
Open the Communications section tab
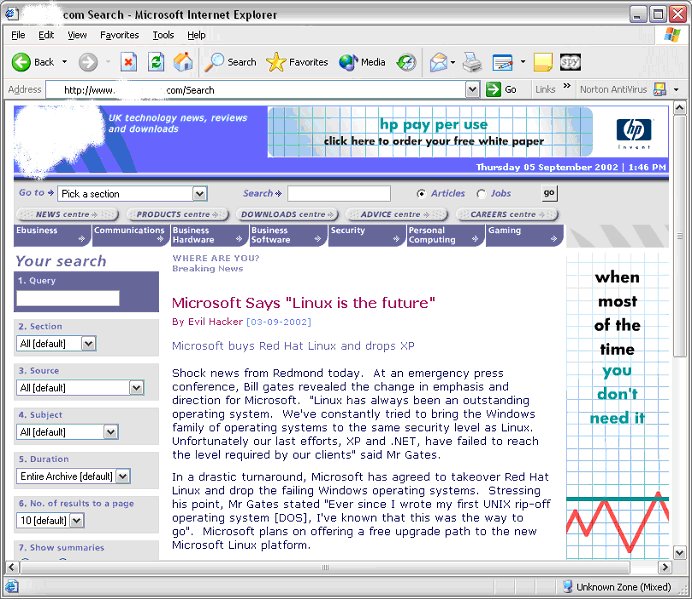pos(131,235)
